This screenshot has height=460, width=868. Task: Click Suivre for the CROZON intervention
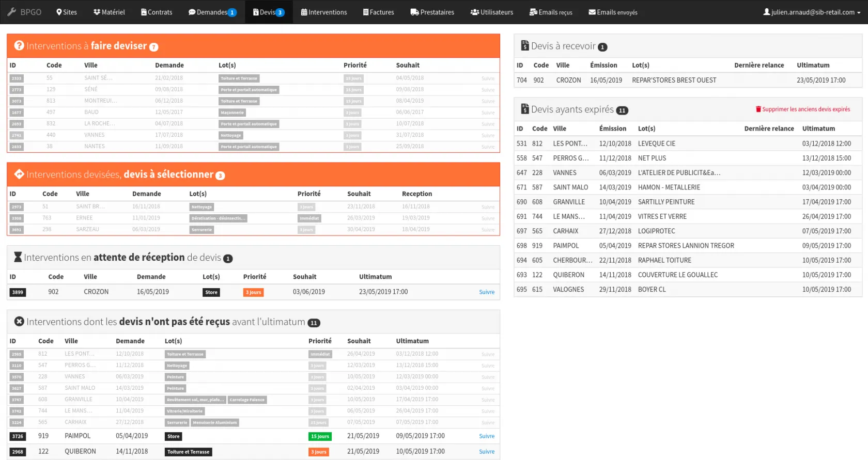[487, 292]
